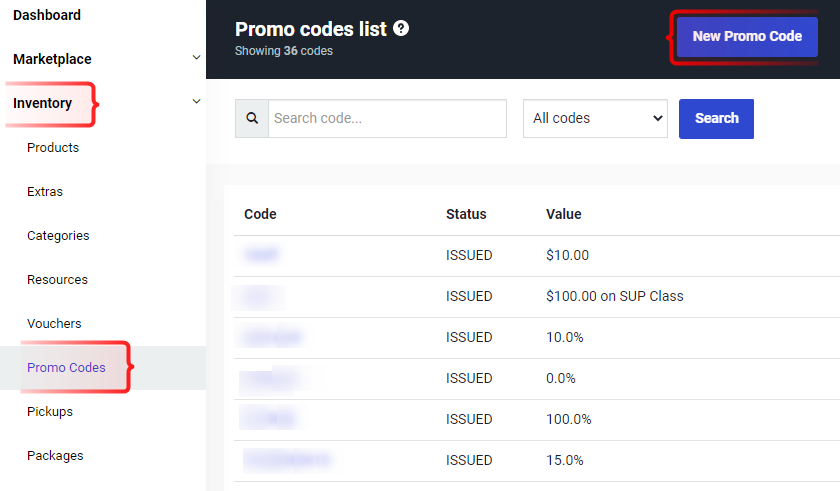Open the All codes filter dropdown

point(595,118)
